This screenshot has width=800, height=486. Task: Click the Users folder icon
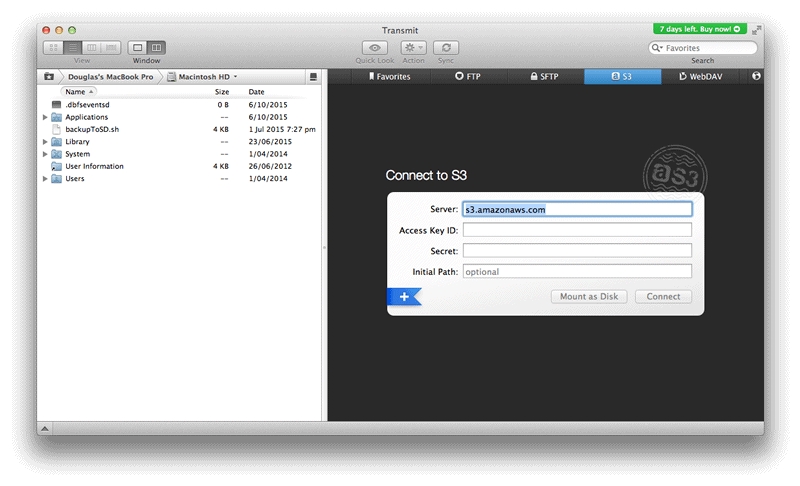coord(57,178)
